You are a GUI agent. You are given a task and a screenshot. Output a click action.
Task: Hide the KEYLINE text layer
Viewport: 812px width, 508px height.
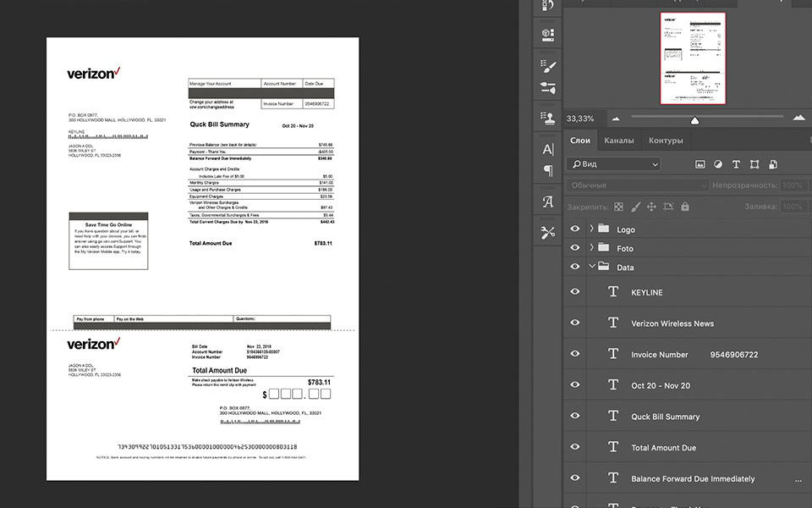[575, 291]
